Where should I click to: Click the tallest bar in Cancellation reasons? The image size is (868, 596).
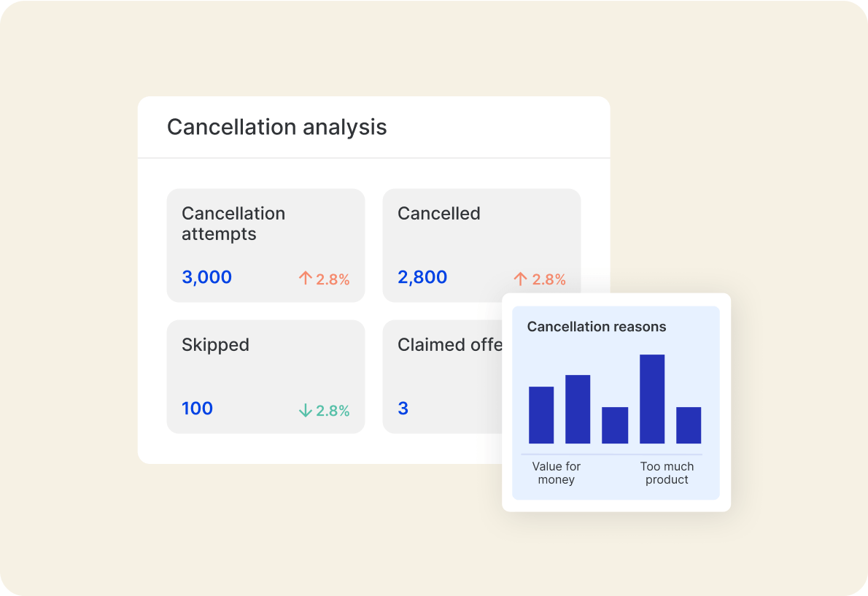pyautogui.click(x=652, y=399)
